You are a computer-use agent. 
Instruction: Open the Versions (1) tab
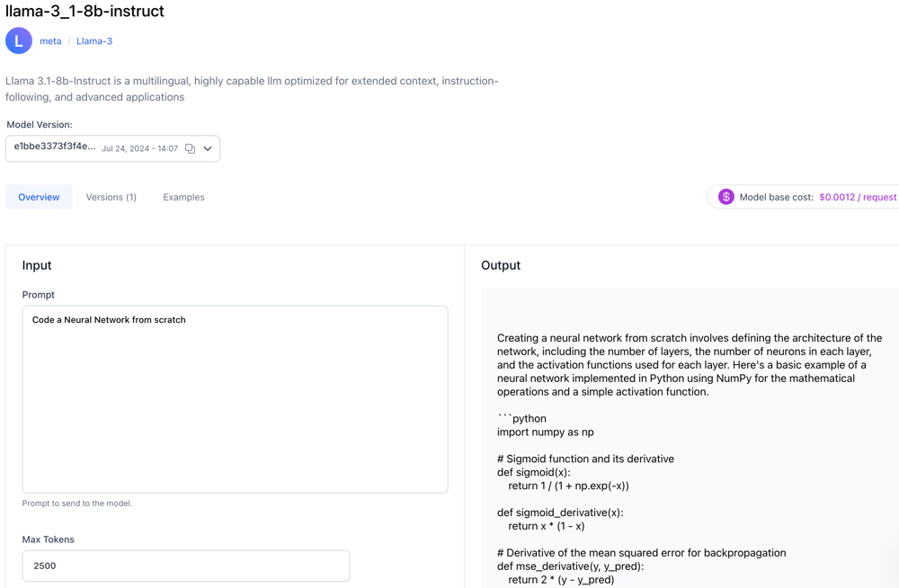(111, 197)
